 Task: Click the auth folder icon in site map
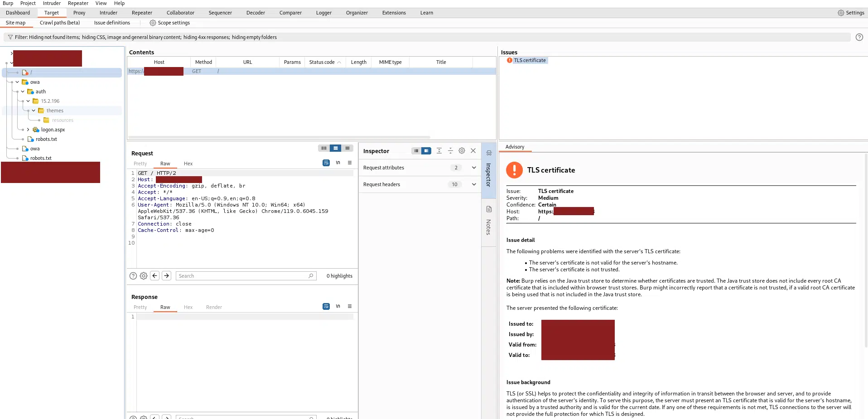point(31,92)
